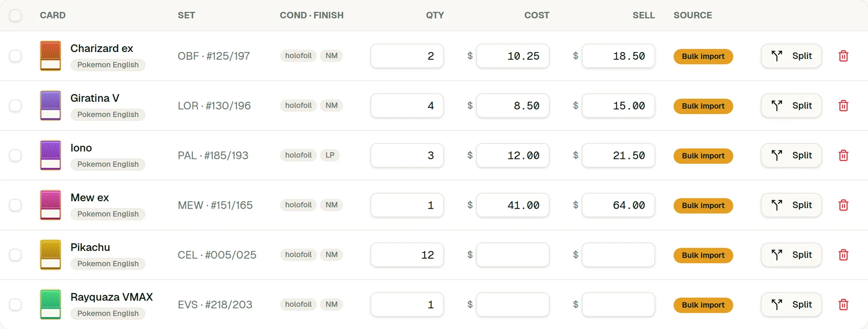Click the set text MEW · #151/165
This screenshot has width=868, height=329.
click(x=215, y=205)
